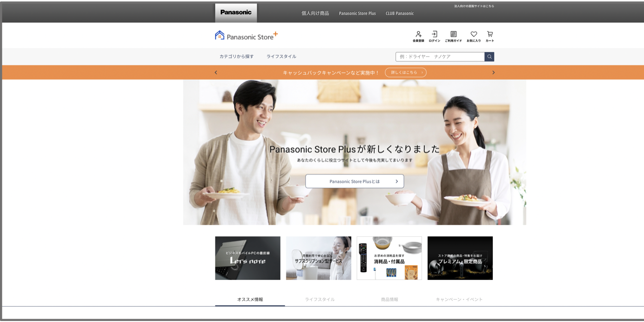This screenshot has height=322, width=644.
Task: Switch to the キャンペーン・イベント tab
Action: click(459, 299)
